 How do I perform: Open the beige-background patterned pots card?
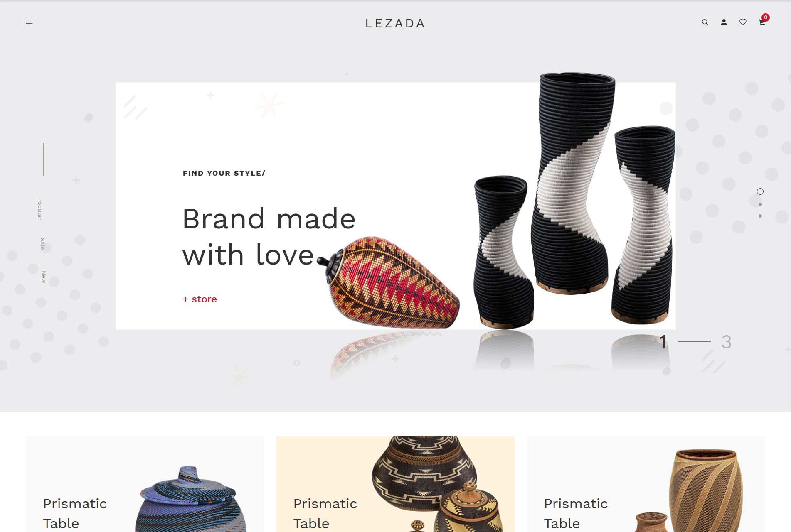tap(395, 484)
